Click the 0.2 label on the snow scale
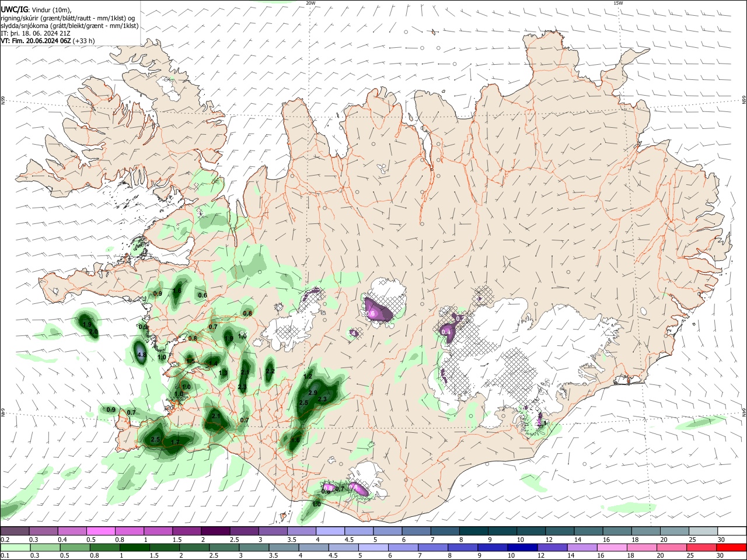The image size is (747, 560). click(x=4, y=540)
